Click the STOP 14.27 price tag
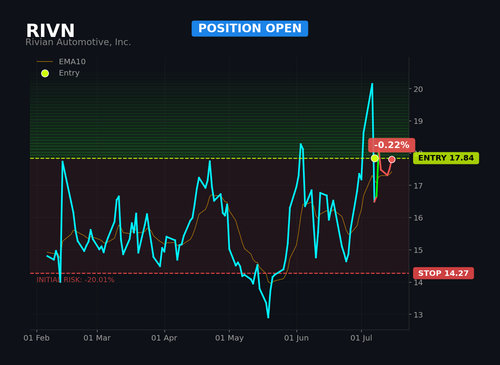 click(x=443, y=273)
